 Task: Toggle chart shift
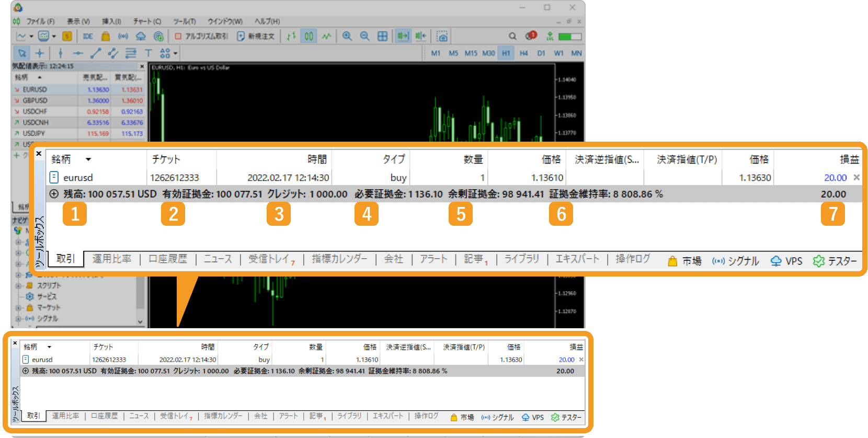coord(421,36)
